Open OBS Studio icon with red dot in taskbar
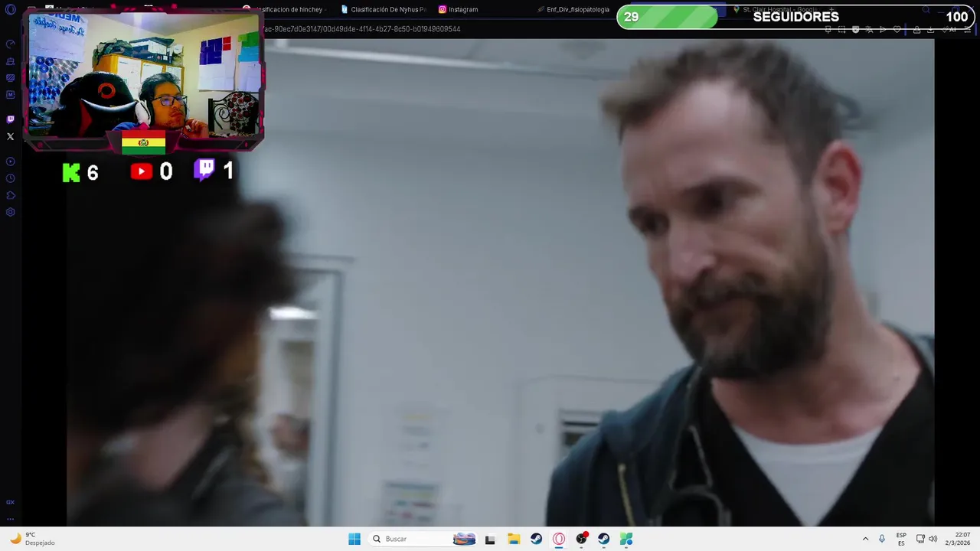The width and height of the screenshot is (980, 551). 582,539
